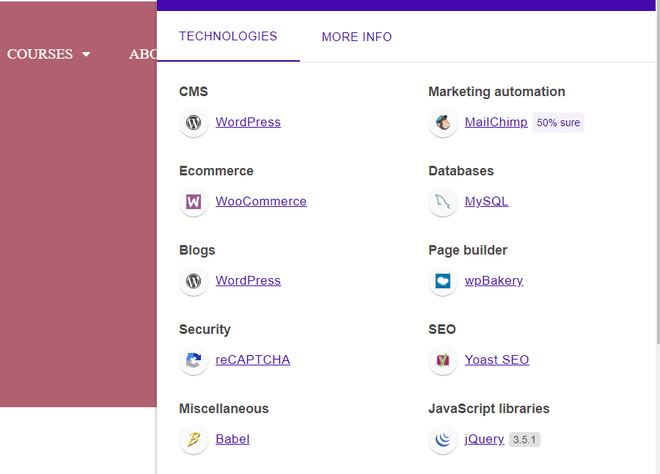This screenshot has width=660, height=474.
Task: Click the MySQL dolphin icon
Action: point(443,202)
